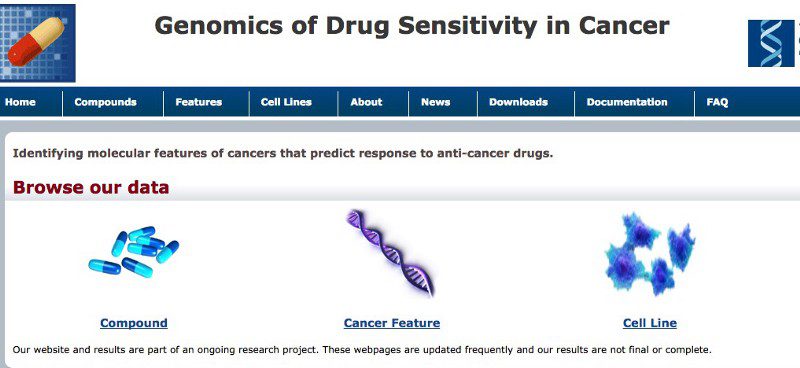800x368 pixels.
Task: Open the Downloads page
Action: [x=518, y=102]
